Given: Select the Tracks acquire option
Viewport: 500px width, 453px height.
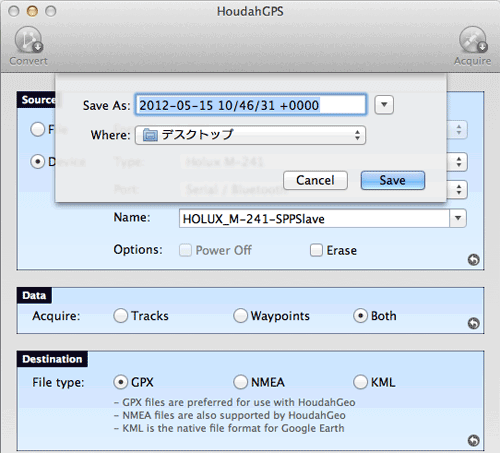Looking at the screenshot, I should click(x=121, y=316).
